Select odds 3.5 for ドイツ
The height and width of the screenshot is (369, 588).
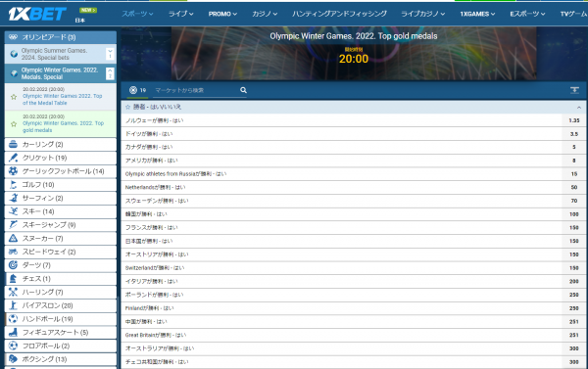(x=573, y=134)
